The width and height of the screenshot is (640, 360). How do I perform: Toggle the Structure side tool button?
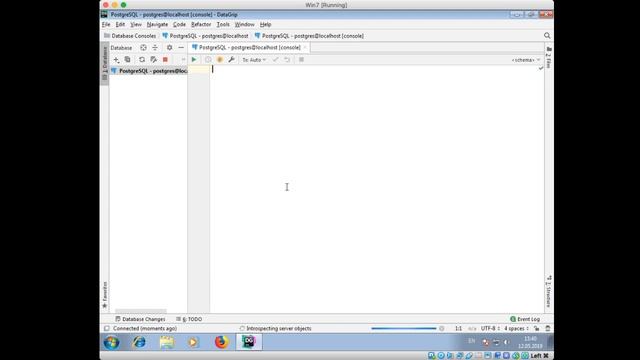(x=549, y=291)
